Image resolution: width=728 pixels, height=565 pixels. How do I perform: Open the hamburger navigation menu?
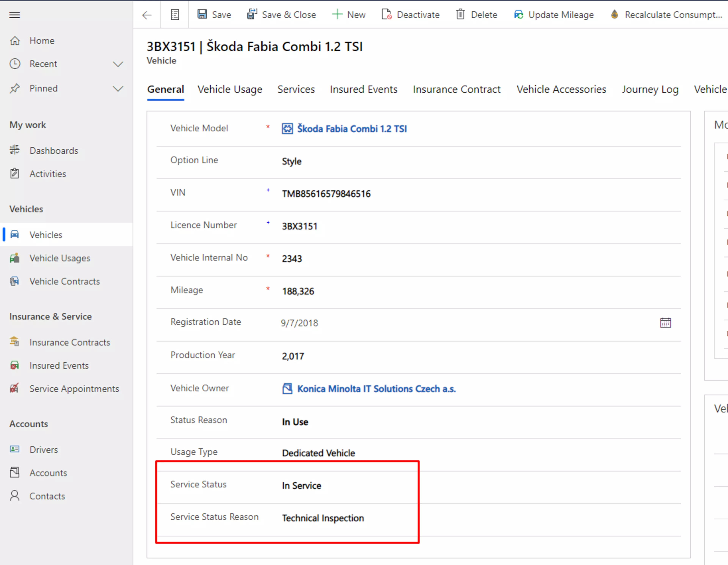point(14,15)
